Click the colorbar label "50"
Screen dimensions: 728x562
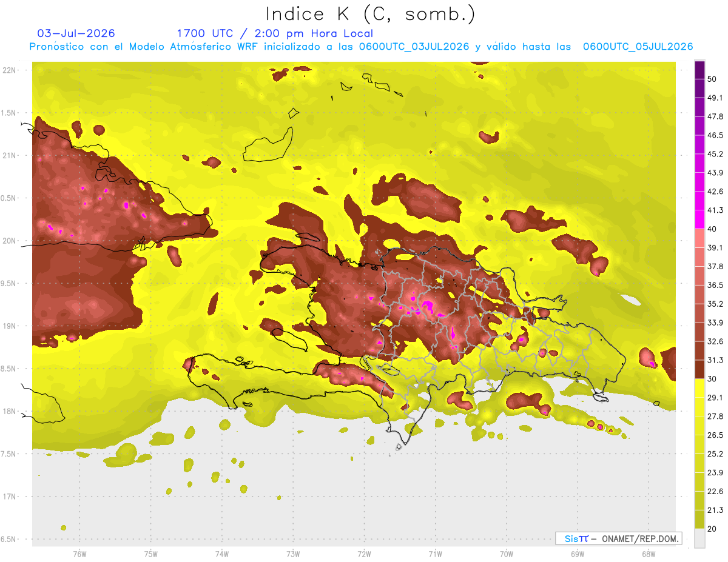point(713,79)
